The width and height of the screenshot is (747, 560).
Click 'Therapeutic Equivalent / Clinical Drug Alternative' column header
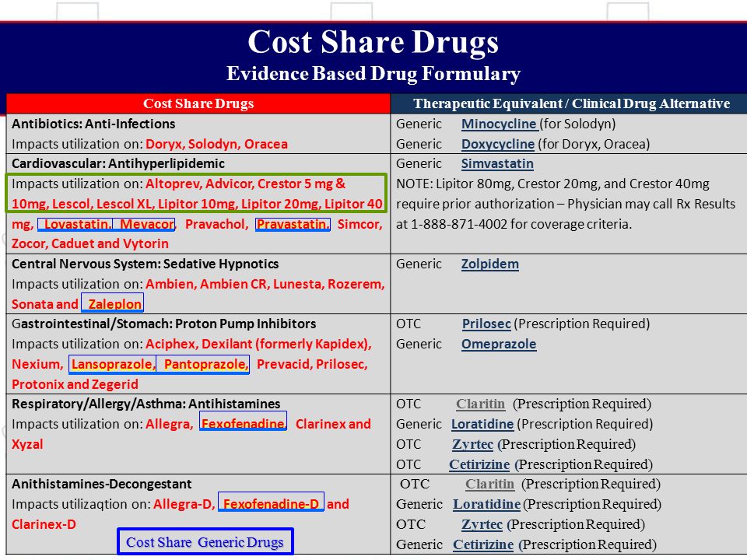[x=570, y=103]
